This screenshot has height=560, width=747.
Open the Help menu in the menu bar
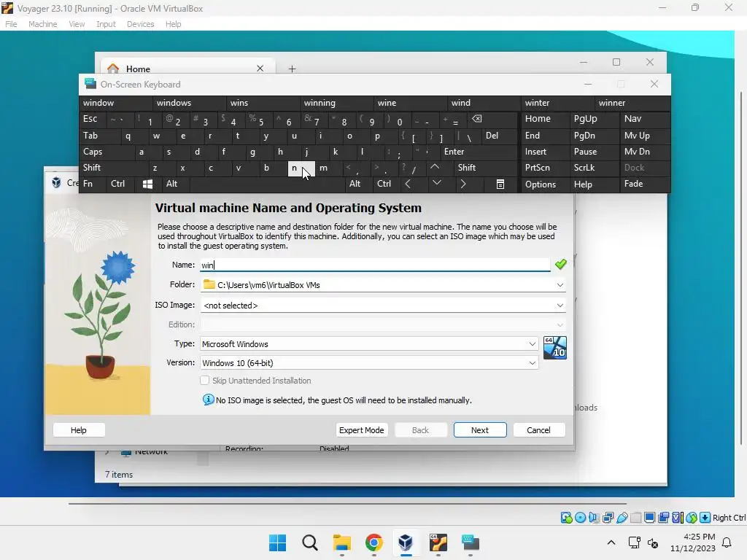pos(174,24)
